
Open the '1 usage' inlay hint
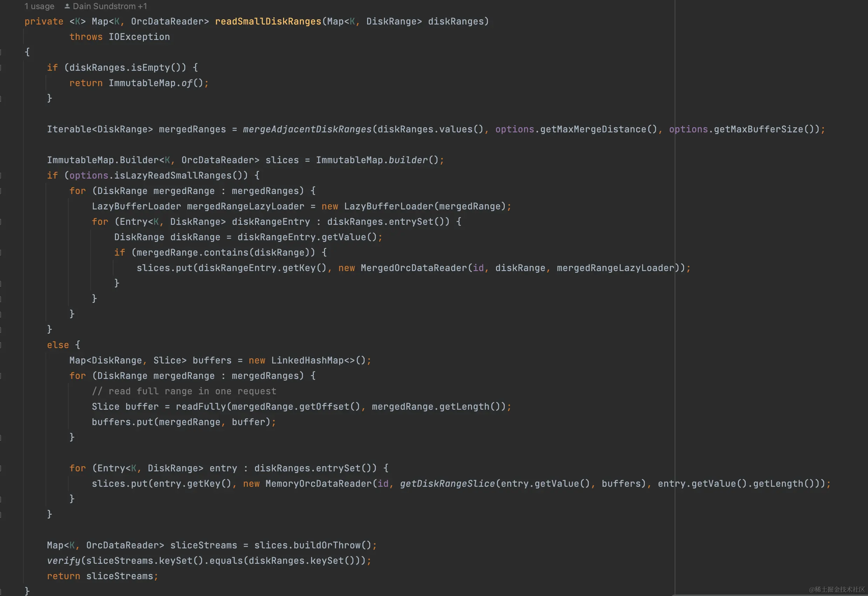[x=39, y=6]
